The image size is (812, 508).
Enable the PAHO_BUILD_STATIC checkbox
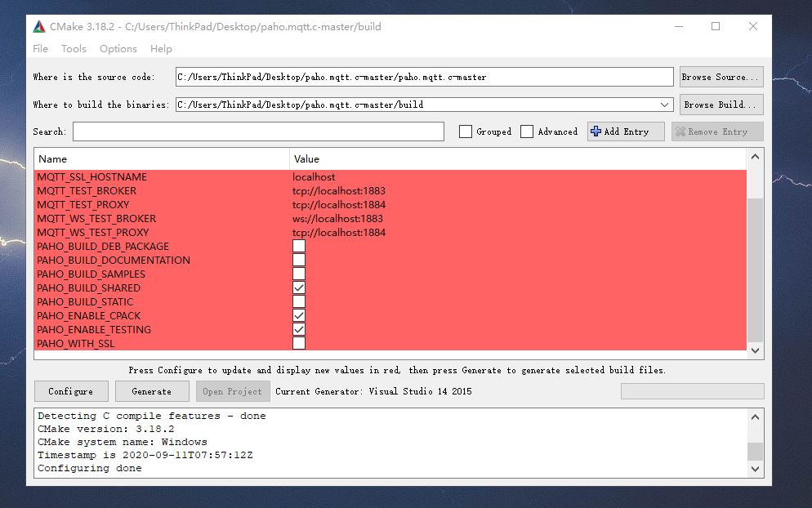299,301
